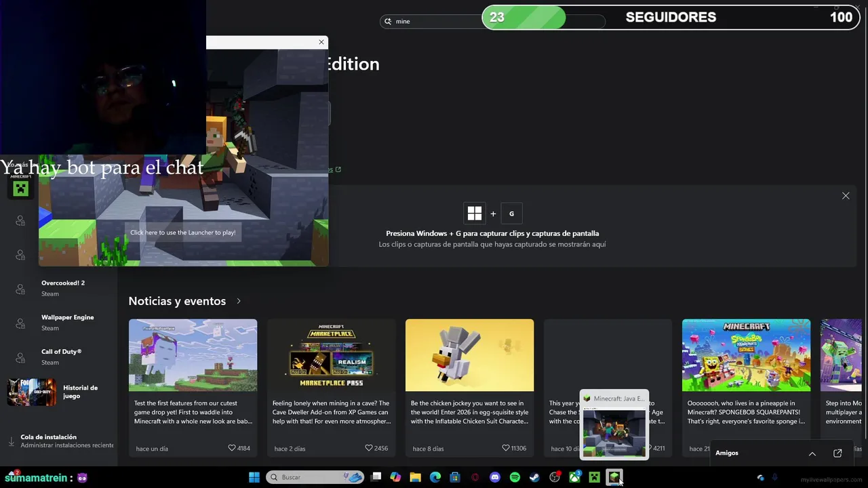Open Spotify from the taskbar
This screenshot has width=868, height=488.
[x=515, y=477]
